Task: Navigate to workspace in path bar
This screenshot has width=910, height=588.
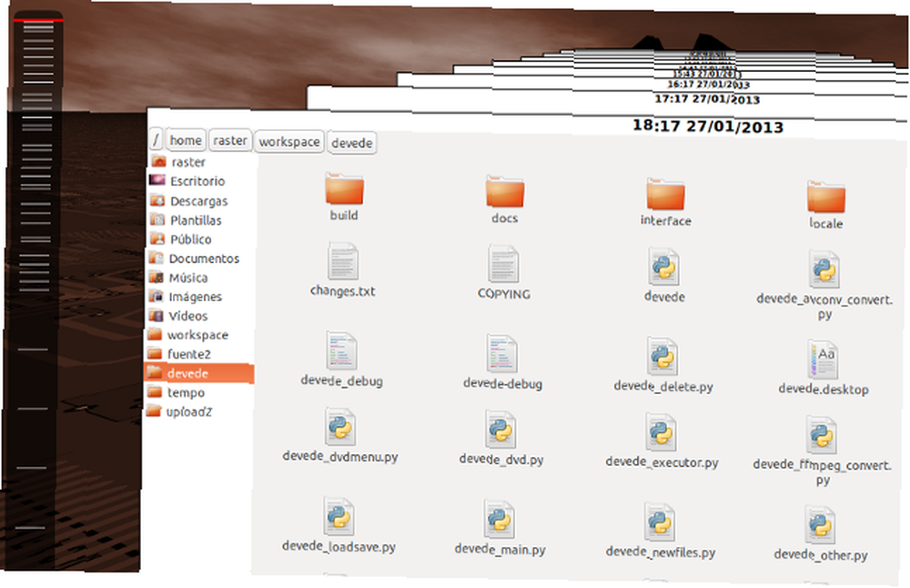Action: (x=289, y=142)
